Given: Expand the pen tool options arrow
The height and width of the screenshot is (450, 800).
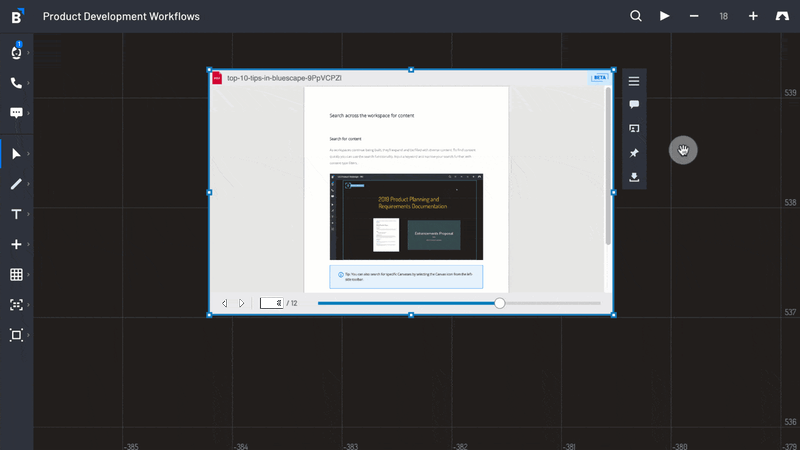Looking at the screenshot, I should [29, 184].
